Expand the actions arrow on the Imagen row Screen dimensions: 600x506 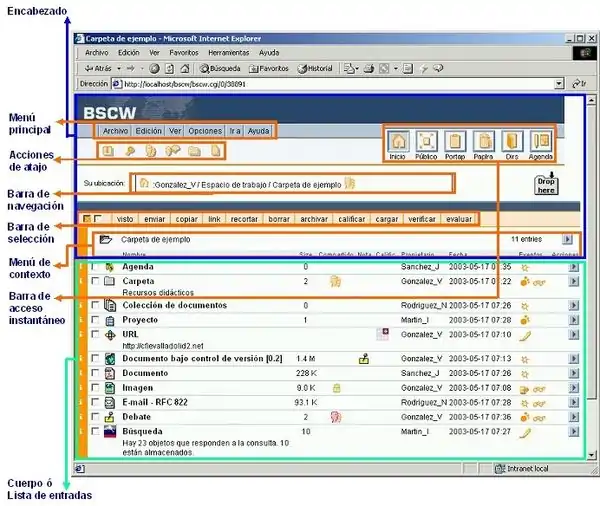[x=573, y=387]
